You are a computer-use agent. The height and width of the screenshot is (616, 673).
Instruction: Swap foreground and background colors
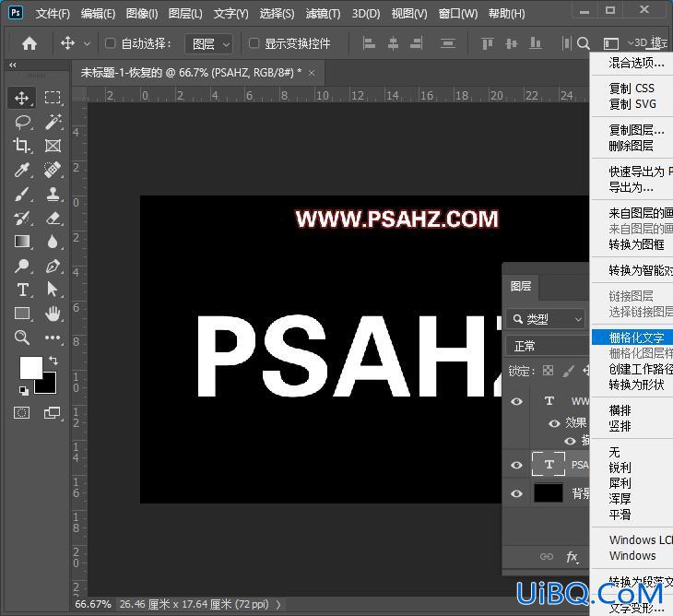53,361
